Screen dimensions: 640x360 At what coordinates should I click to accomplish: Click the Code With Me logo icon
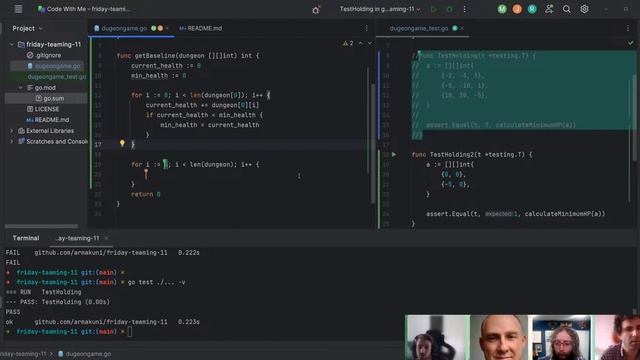[x=41, y=9]
